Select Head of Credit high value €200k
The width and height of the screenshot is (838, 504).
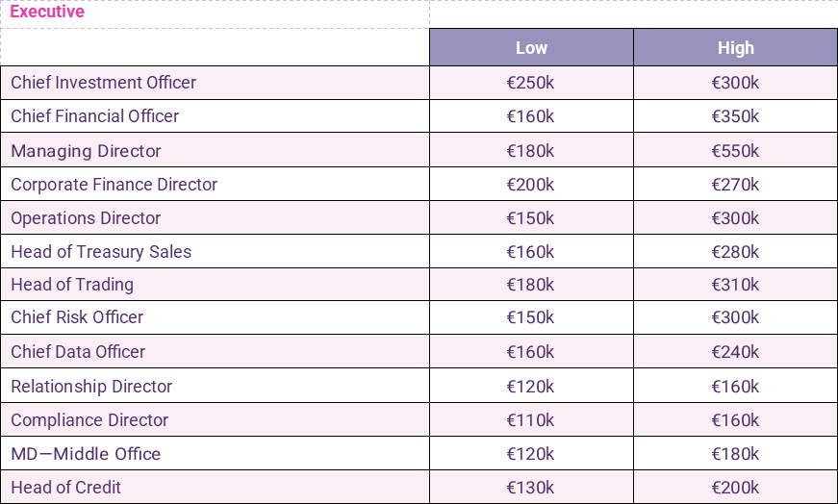click(x=735, y=488)
